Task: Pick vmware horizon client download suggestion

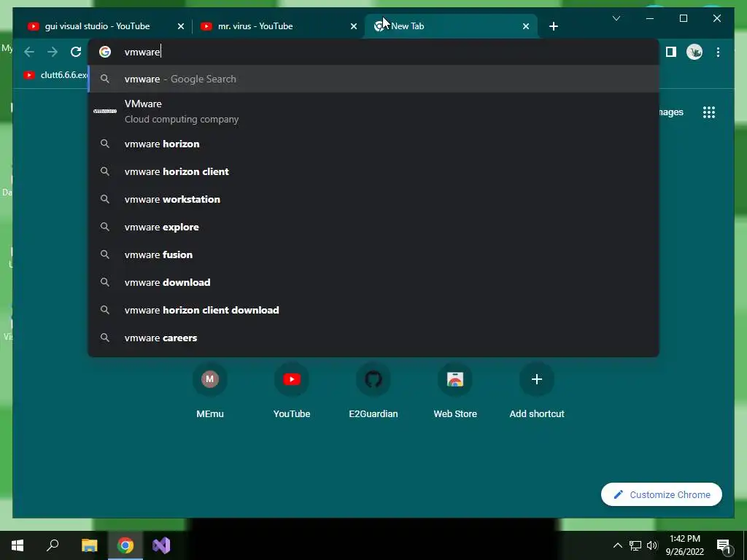Action: pos(373,310)
